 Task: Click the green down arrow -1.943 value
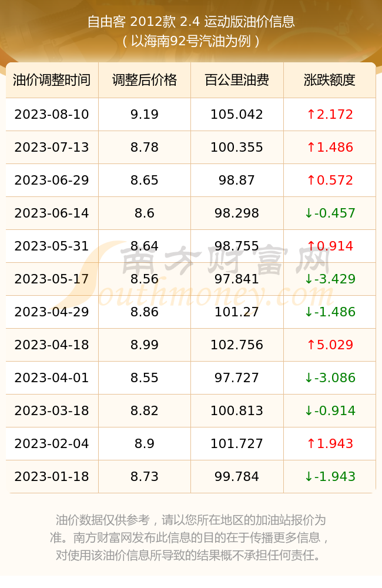[330, 476]
